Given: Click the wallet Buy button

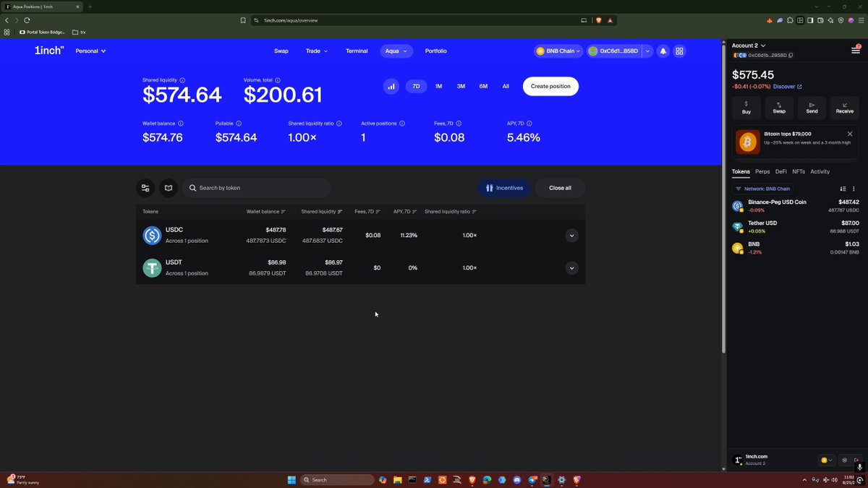Looking at the screenshot, I should tap(746, 108).
